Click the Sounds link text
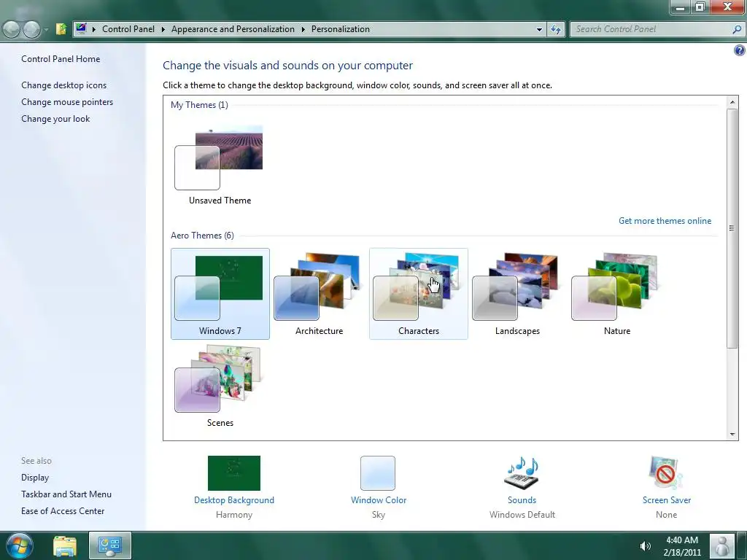Viewport: 747px width, 560px height. pos(522,500)
